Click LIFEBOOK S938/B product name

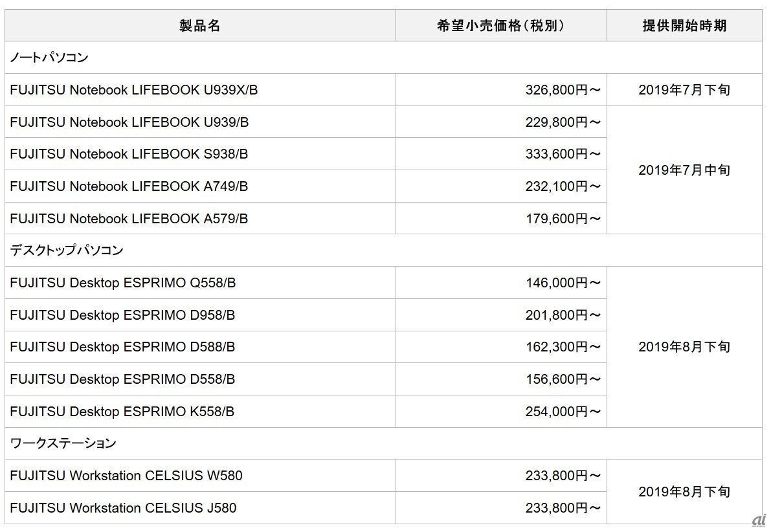[129, 154]
